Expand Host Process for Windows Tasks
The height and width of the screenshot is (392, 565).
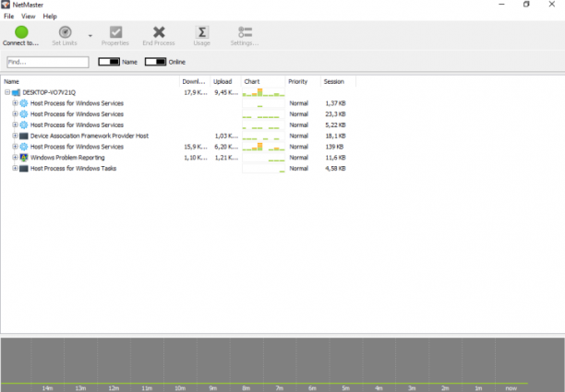[15, 168]
